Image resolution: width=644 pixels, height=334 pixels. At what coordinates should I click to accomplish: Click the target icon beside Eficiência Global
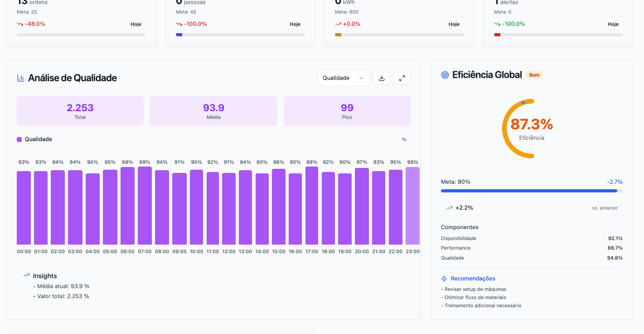tap(445, 75)
